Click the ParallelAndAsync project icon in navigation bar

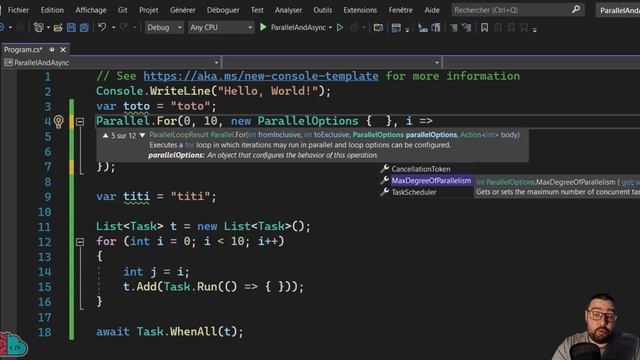tap(8, 62)
